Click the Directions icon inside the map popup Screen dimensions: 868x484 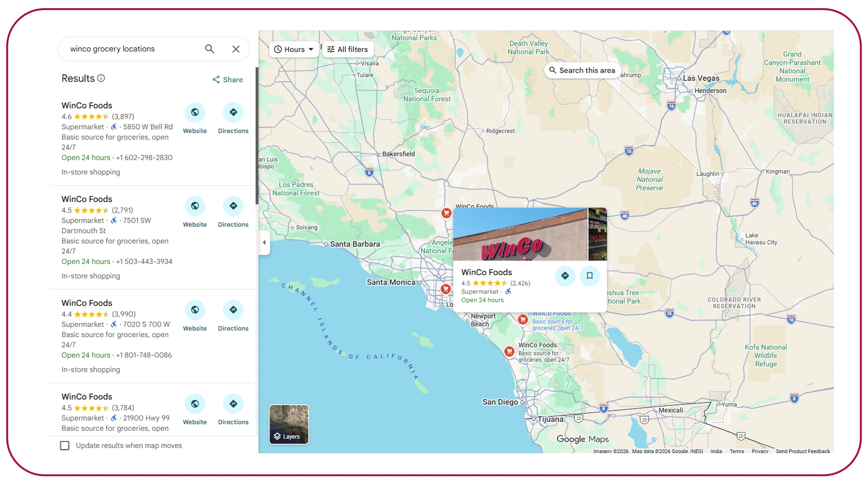(565, 276)
